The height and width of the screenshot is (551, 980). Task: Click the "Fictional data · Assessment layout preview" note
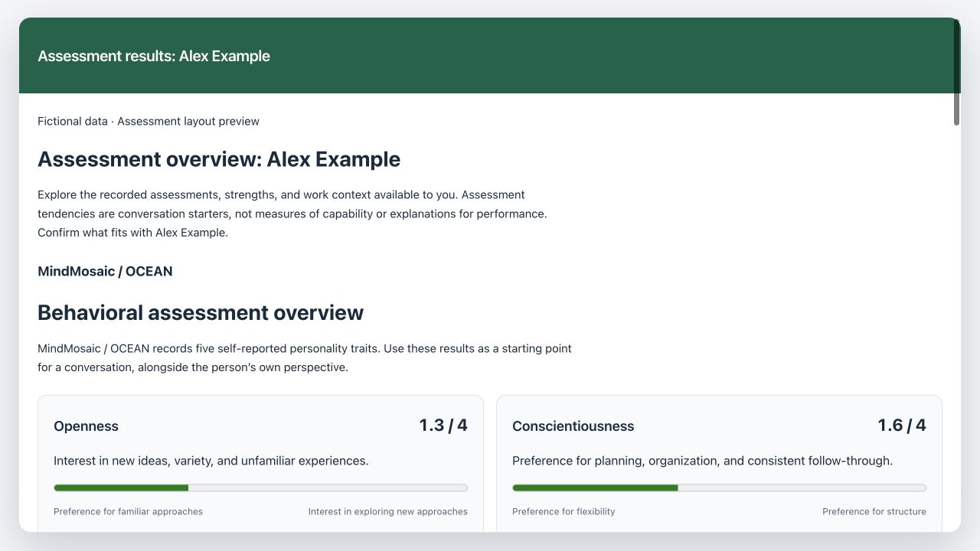pyautogui.click(x=149, y=121)
